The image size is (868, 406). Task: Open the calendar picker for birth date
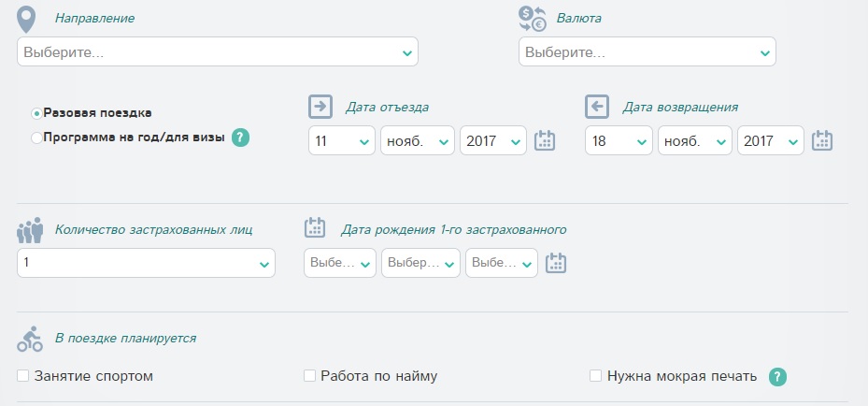(x=556, y=263)
